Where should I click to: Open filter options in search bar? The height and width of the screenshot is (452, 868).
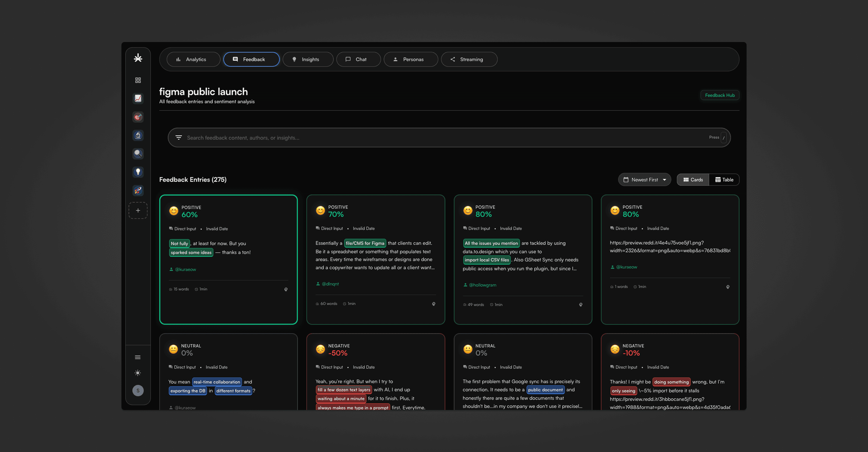click(179, 138)
